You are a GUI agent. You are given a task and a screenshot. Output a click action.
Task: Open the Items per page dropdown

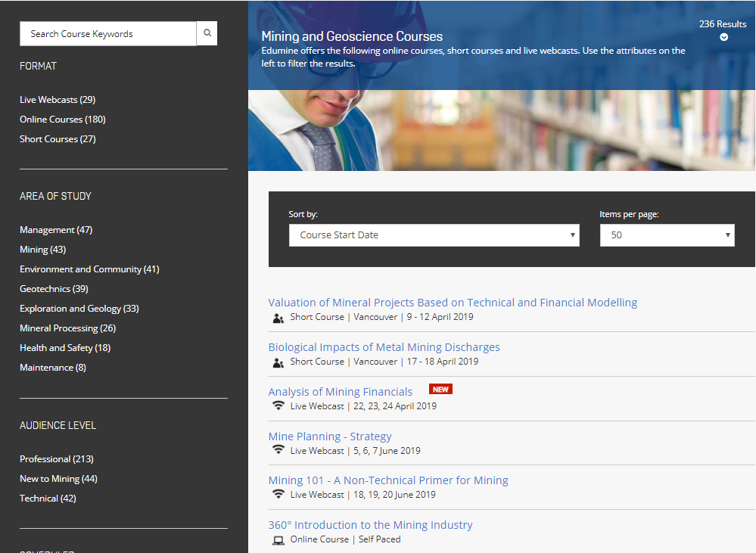tap(667, 235)
